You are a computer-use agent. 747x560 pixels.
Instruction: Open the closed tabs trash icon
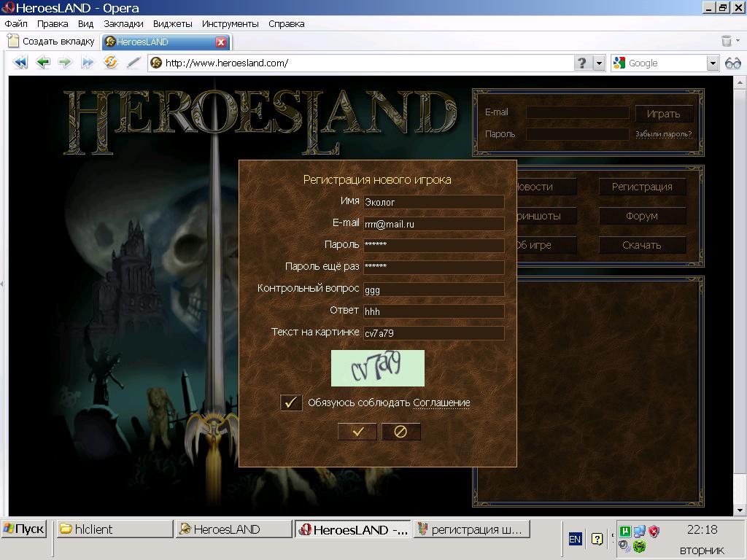pyautogui.click(x=727, y=42)
